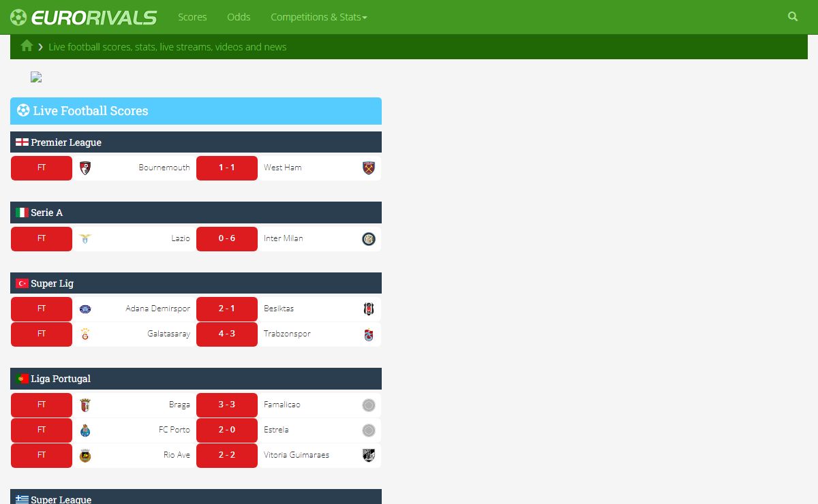Open the 2 - 0 FC Porto score
Screen dimensions: 818x504
click(227, 430)
